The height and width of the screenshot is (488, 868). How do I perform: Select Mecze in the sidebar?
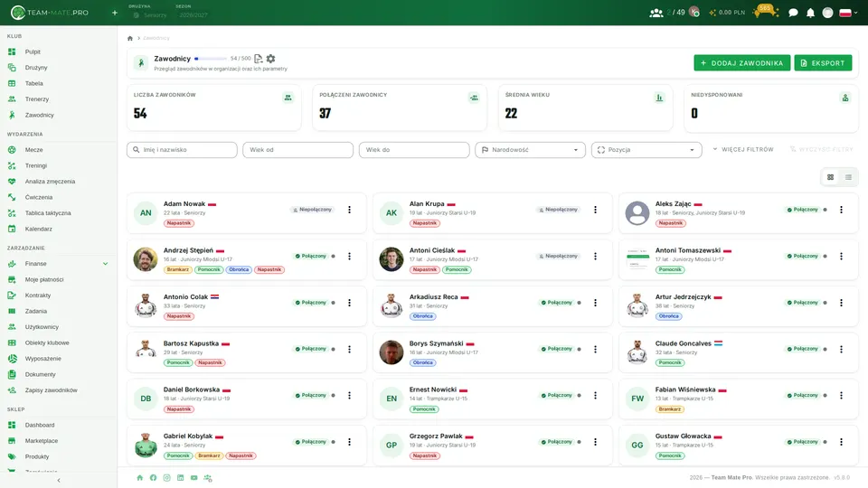33,150
